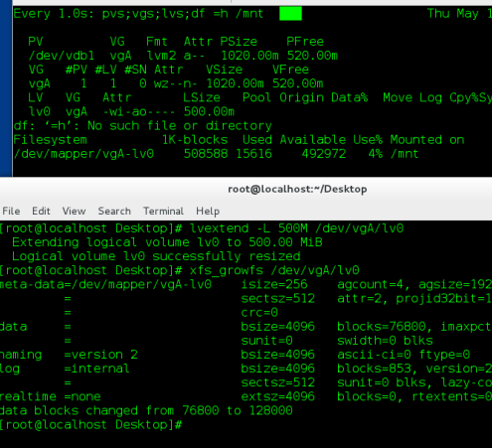Click 'swidth=0 blks' value
Screen dimensions: 492x448
(385, 341)
